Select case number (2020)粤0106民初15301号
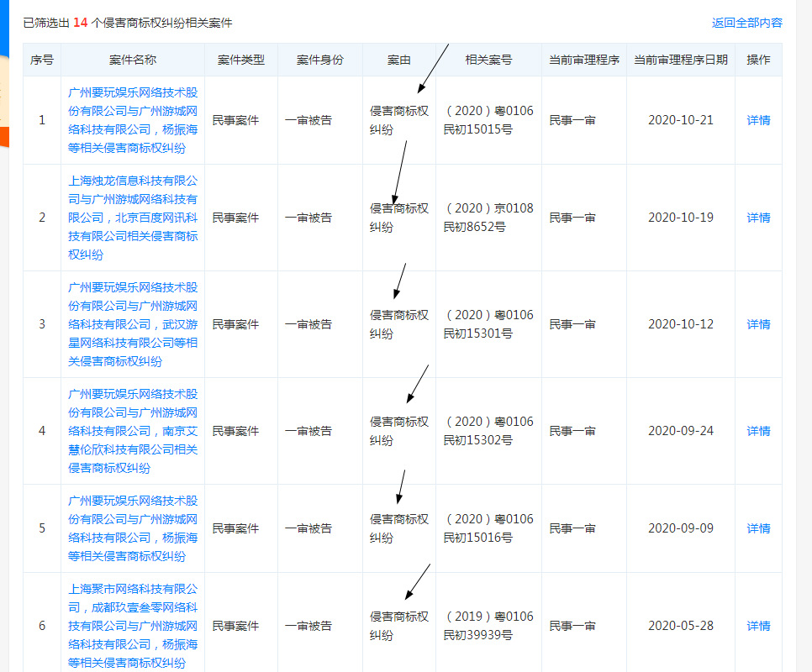812x672 pixels. (488, 324)
